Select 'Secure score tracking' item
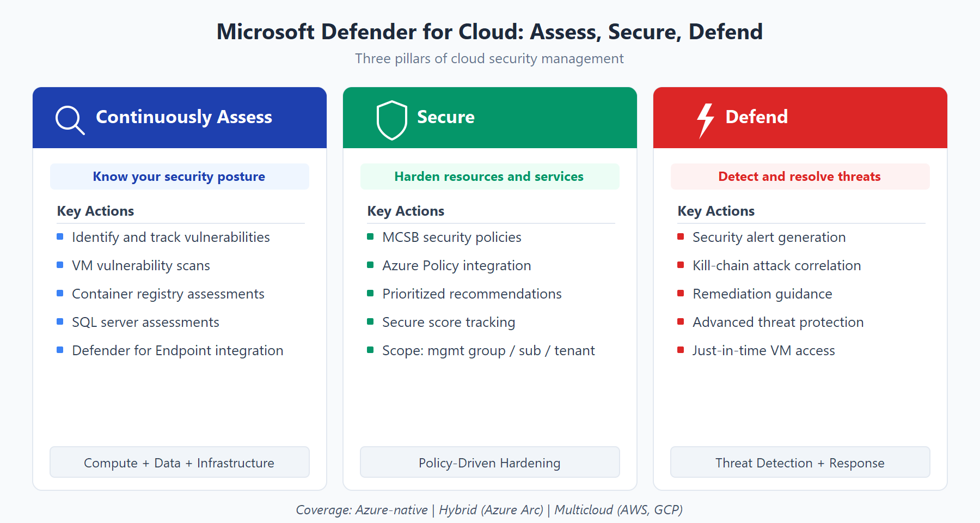Screen dimensions: 980x523 click(x=449, y=323)
